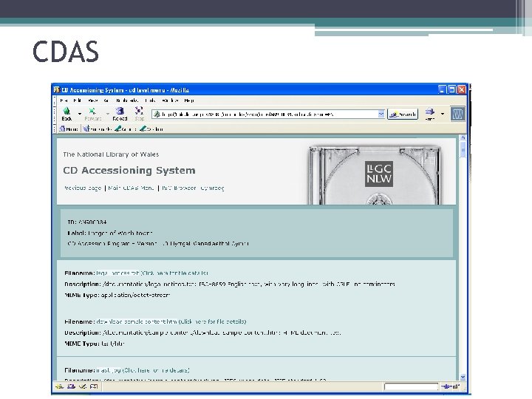Click the status bar progress field
This screenshot has width=532, height=399.
coord(412,386)
